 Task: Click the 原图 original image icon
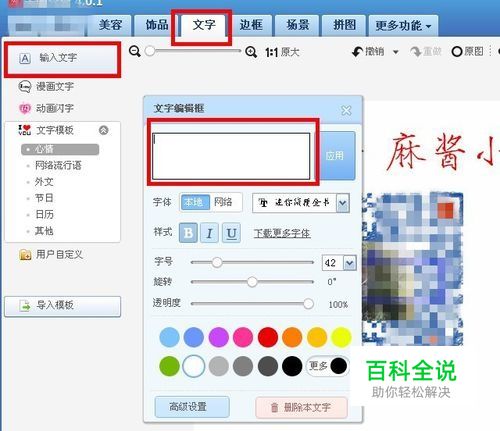pos(457,52)
